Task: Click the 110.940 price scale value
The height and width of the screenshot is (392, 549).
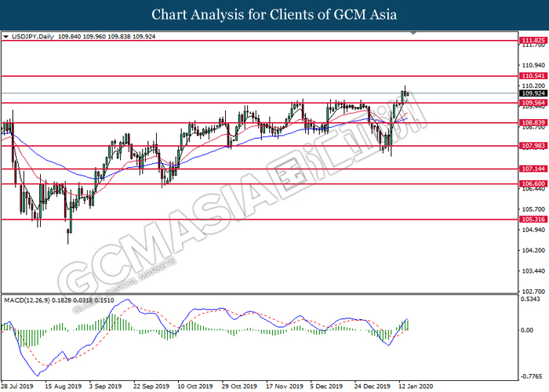Action: pyautogui.click(x=533, y=65)
